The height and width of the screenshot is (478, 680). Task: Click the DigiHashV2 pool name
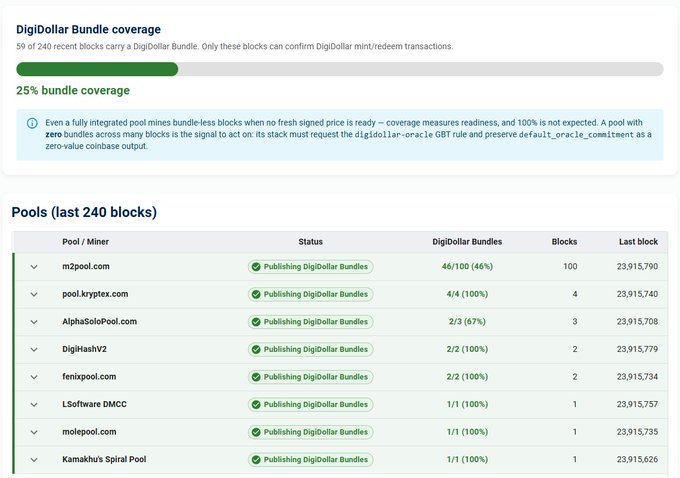pyautogui.click(x=85, y=349)
